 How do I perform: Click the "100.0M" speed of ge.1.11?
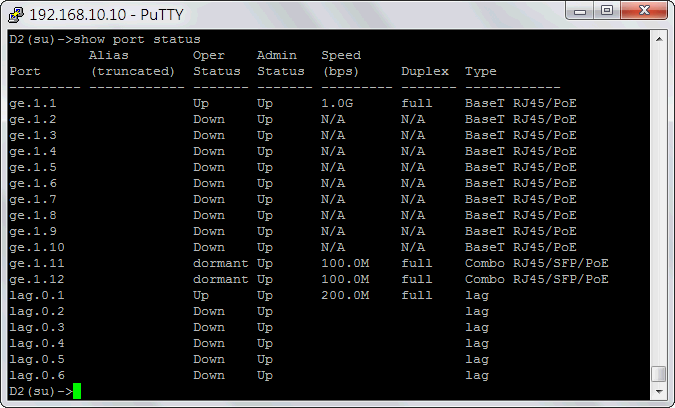[345, 263]
